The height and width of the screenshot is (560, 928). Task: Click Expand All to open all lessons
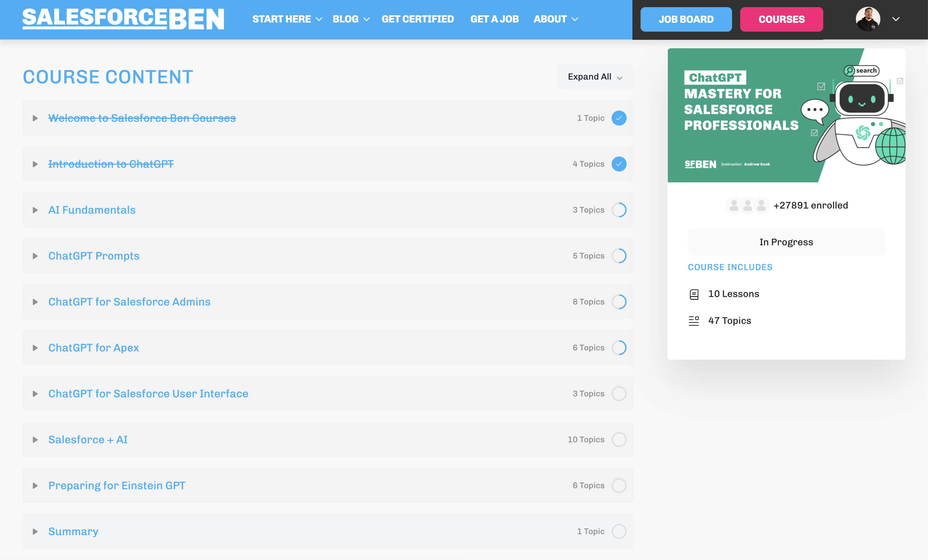point(594,77)
